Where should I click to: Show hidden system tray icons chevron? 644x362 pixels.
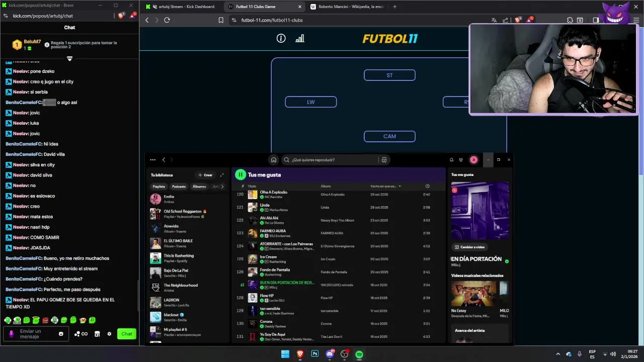coord(557,354)
